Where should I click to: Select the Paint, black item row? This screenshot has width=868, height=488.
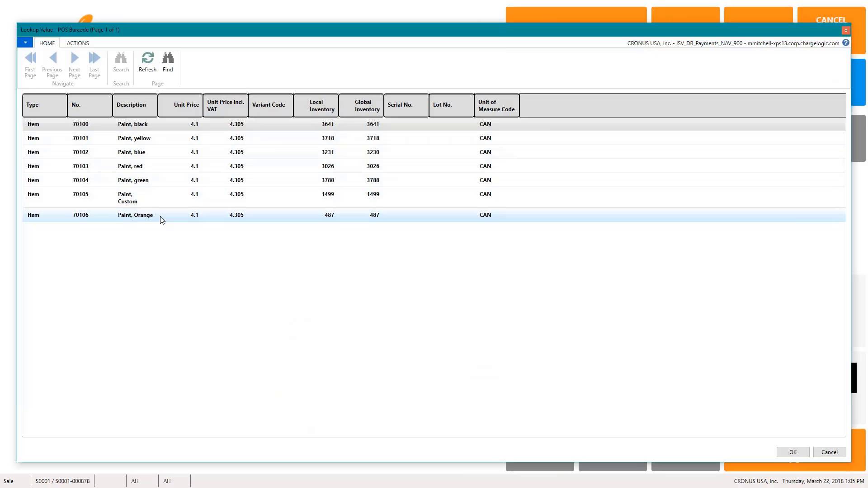133,124
